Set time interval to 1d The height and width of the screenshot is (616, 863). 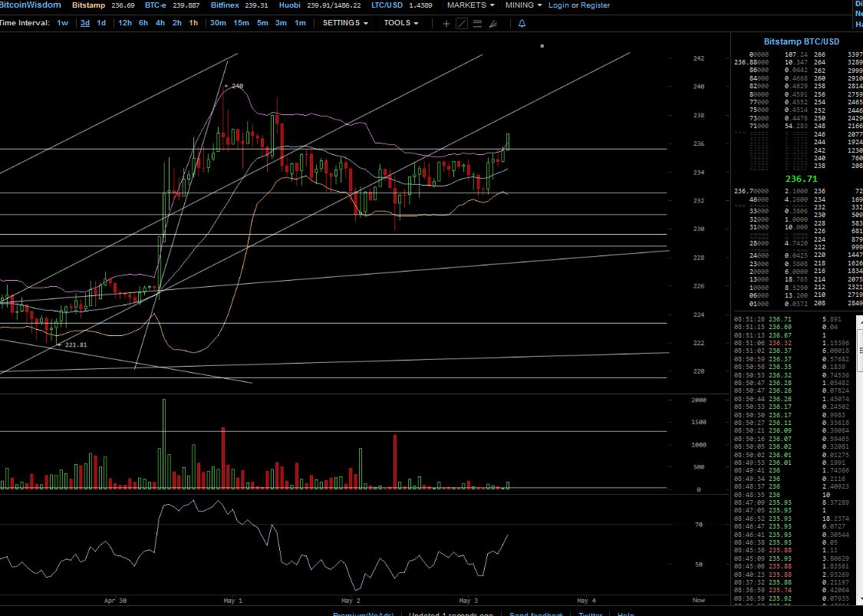[101, 23]
